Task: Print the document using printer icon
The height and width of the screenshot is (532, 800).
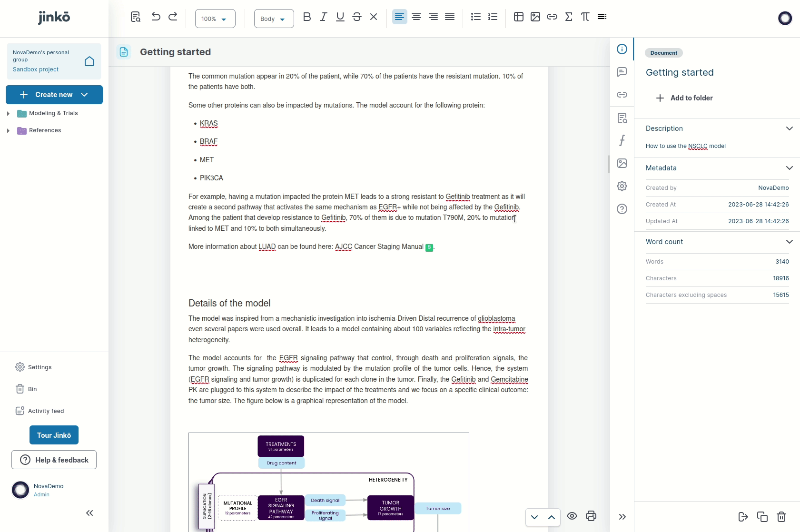Action: pos(591,516)
